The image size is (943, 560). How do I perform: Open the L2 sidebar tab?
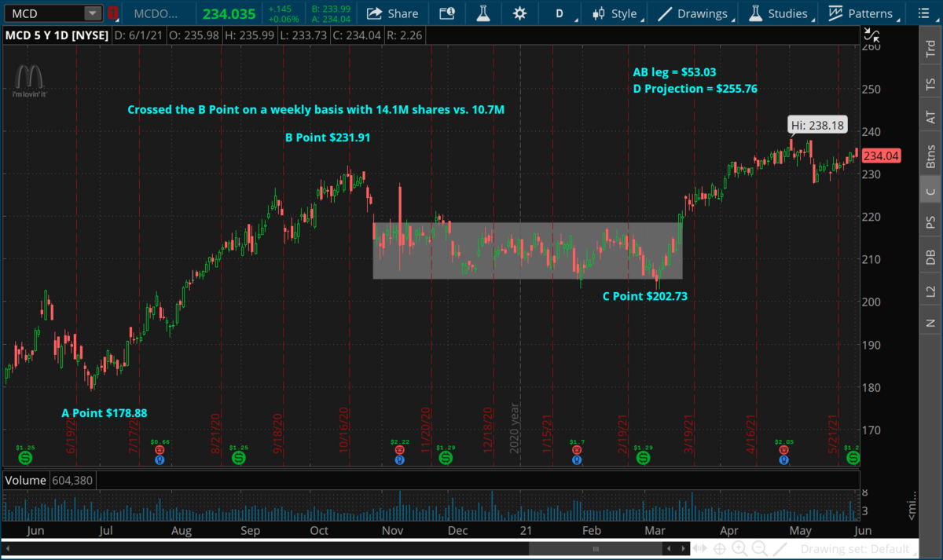tap(931, 291)
